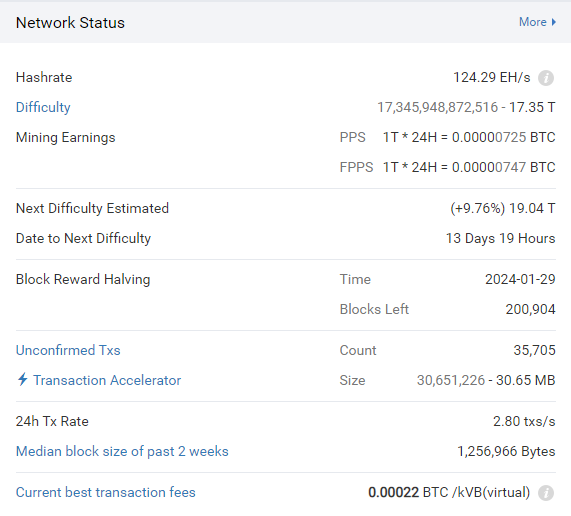The height and width of the screenshot is (516, 571).
Task: Select the 124.29 EH/s hashrate value
Action: [492, 78]
